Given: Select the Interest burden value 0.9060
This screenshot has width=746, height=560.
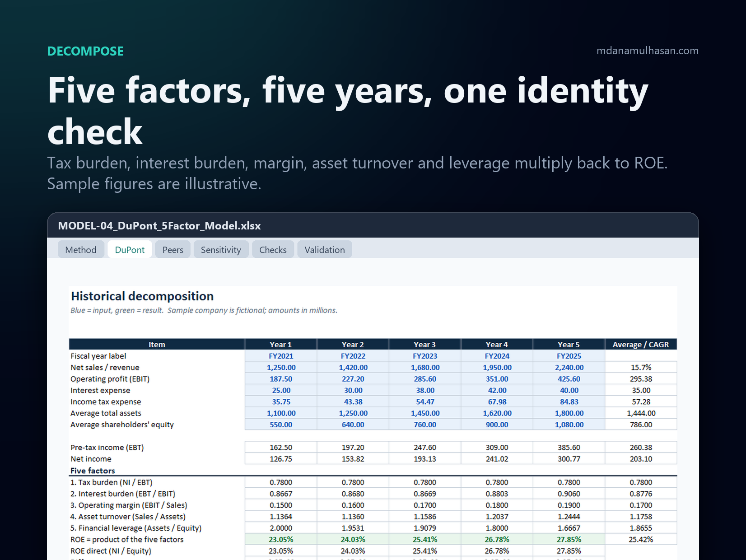Looking at the screenshot, I should (569, 494).
